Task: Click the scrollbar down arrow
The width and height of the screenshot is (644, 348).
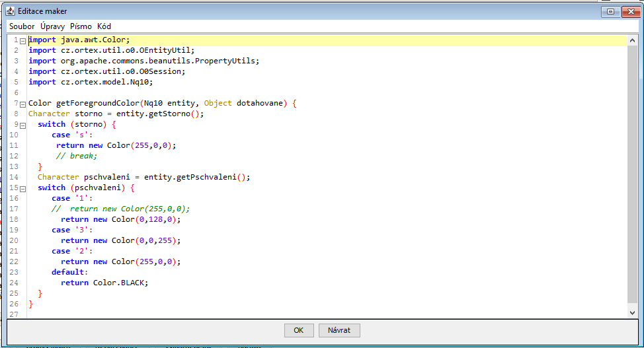Action: pos(632,312)
